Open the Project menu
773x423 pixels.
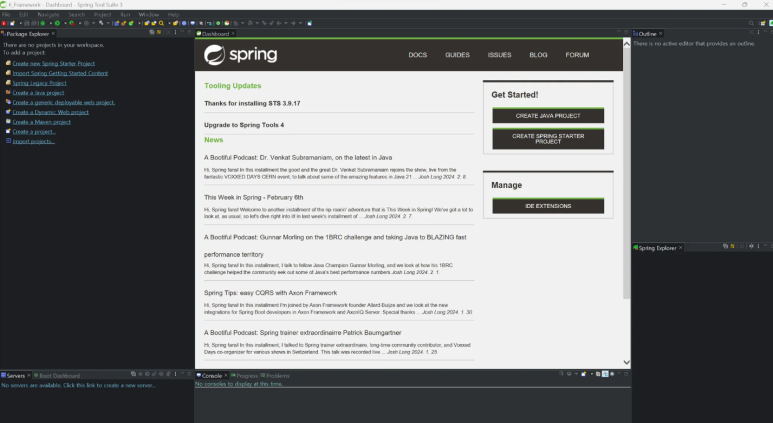(103, 15)
